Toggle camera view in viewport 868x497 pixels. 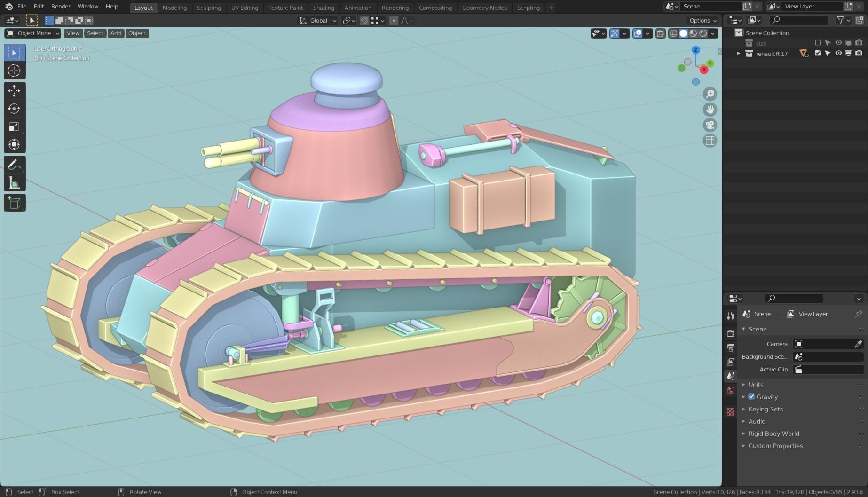click(710, 125)
